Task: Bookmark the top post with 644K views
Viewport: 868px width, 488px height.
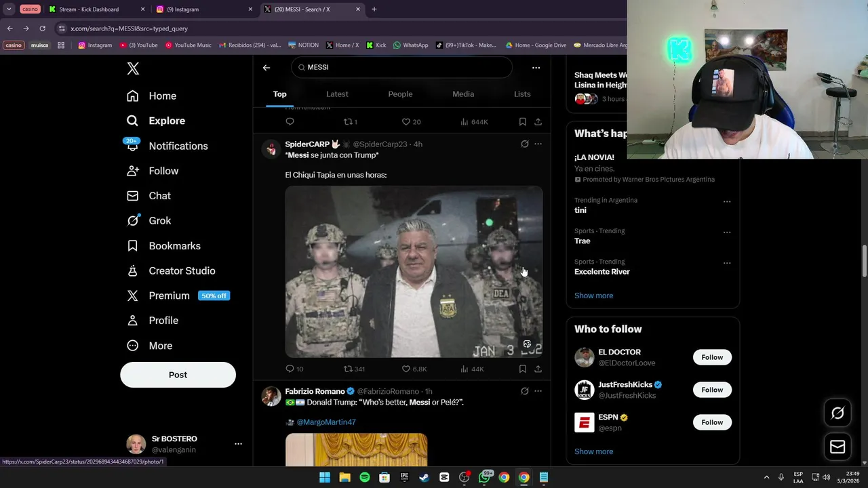Action: 522,122
